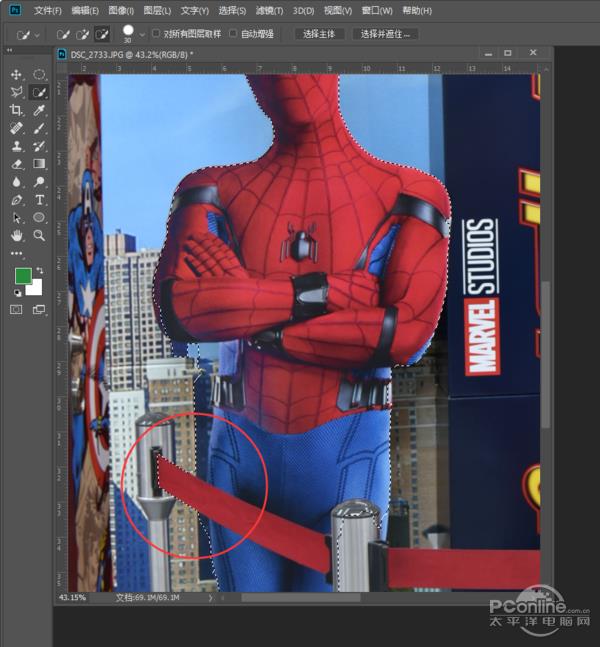The height and width of the screenshot is (647, 600).
Task: Enable 对所有图层取样 checkbox
Action: (156, 33)
